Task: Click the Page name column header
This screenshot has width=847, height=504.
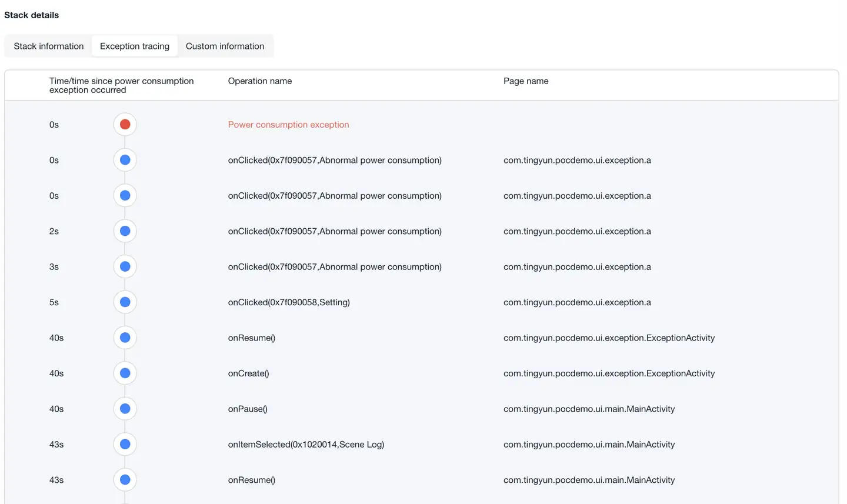Action: click(526, 81)
